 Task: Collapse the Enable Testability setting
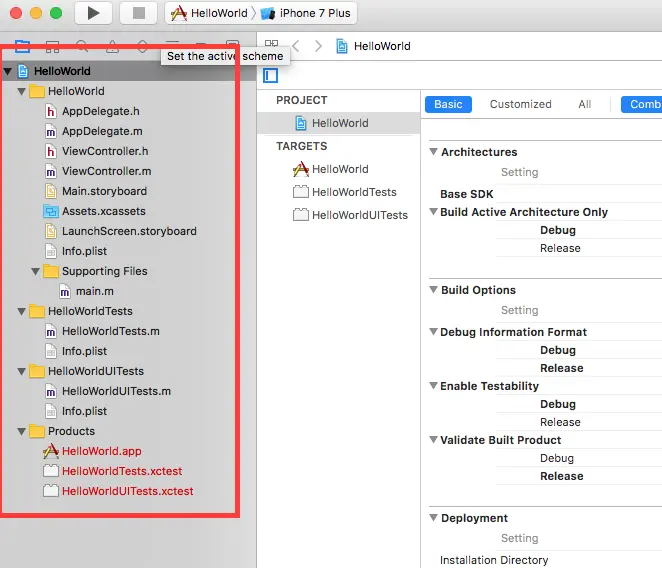pos(433,386)
